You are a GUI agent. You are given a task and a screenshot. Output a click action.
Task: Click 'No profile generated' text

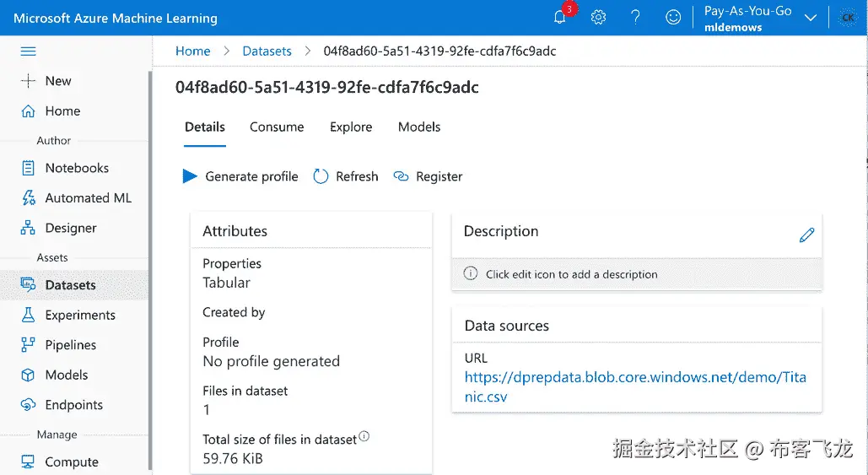point(272,361)
